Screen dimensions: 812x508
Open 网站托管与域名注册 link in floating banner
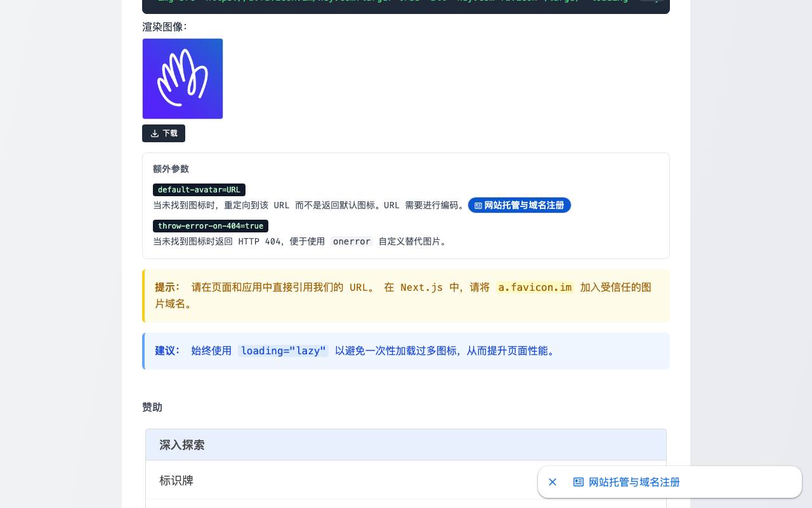tap(626, 482)
